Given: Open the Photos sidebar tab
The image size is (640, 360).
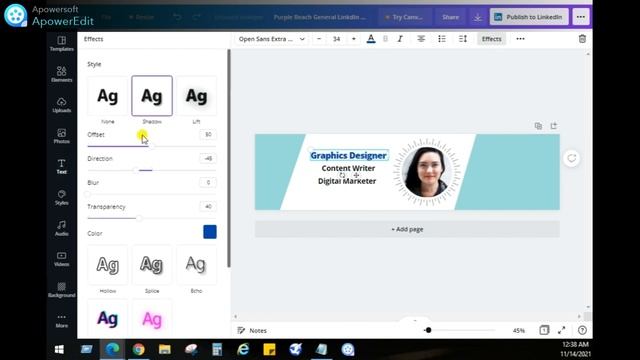Looking at the screenshot, I should (x=62, y=136).
